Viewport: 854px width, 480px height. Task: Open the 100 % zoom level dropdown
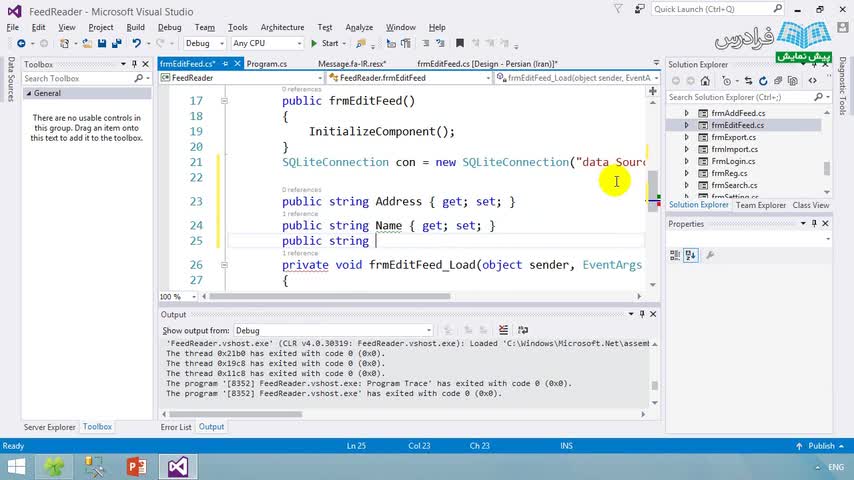point(178,296)
